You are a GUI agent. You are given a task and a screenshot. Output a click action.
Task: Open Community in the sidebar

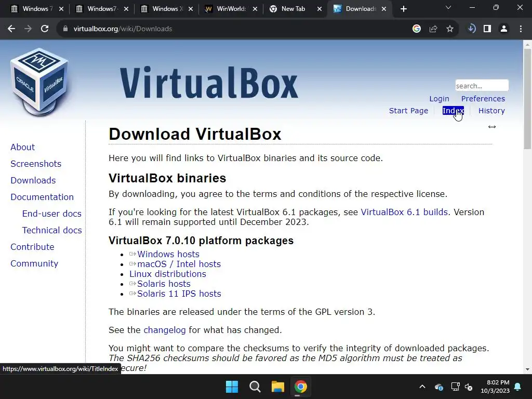35,263
